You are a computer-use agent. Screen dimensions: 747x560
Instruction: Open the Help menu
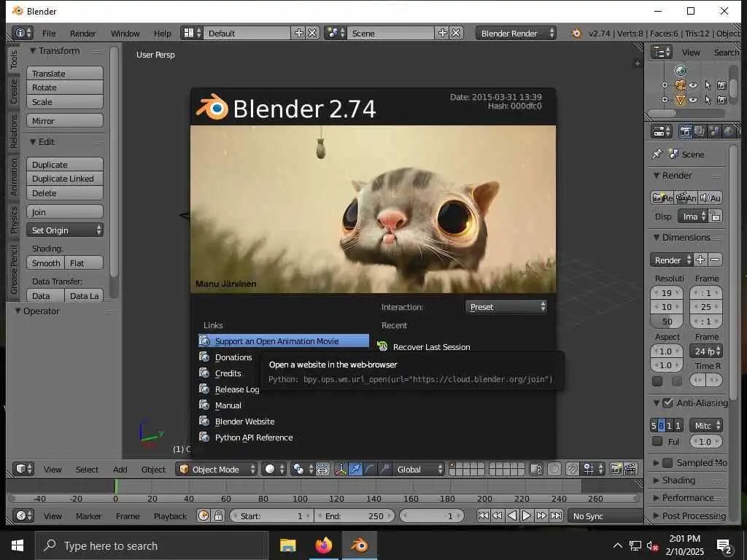point(163,33)
